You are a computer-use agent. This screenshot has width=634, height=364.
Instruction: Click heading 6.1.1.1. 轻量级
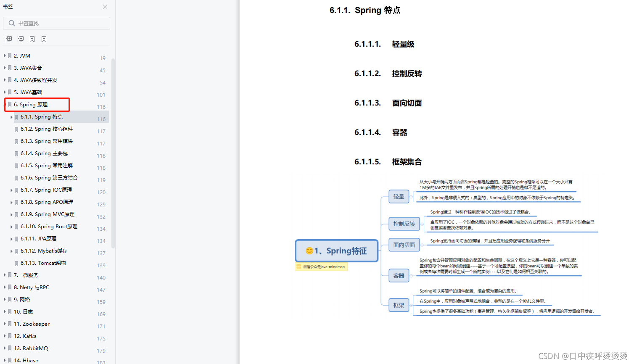(384, 44)
